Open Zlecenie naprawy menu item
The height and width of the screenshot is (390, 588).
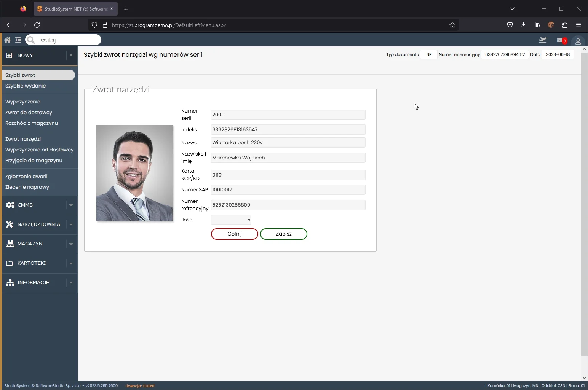(27, 187)
